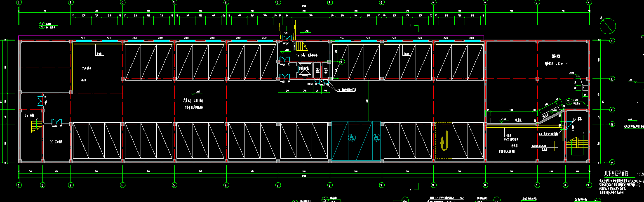Click grid axis bubble A at bottom right
This screenshot has height=202, width=644.
[612, 162]
